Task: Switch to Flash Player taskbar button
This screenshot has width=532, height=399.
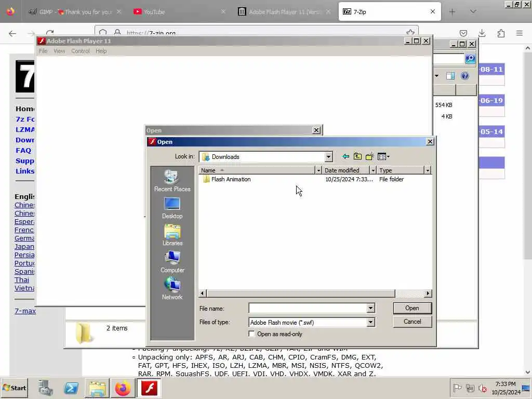Action: [x=149, y=388]
